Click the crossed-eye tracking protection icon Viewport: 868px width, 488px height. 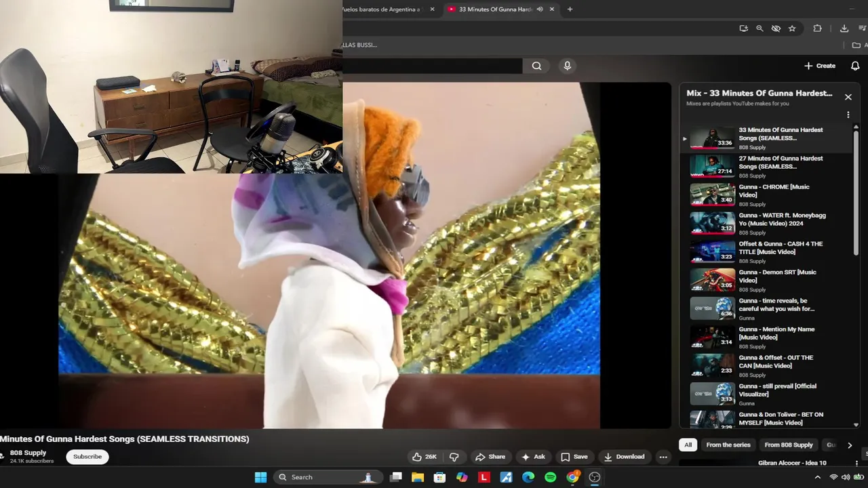point(776,28)
